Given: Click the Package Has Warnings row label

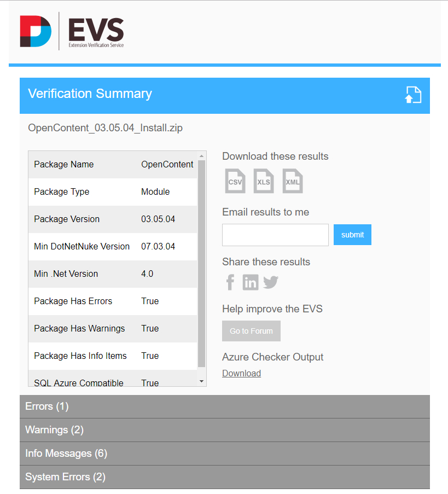Looking at the screenshot, I should point(79,329).
